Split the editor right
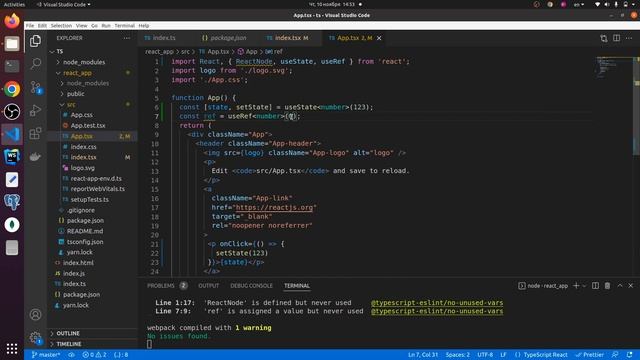 pyautogui.click(x=616, y=38)
